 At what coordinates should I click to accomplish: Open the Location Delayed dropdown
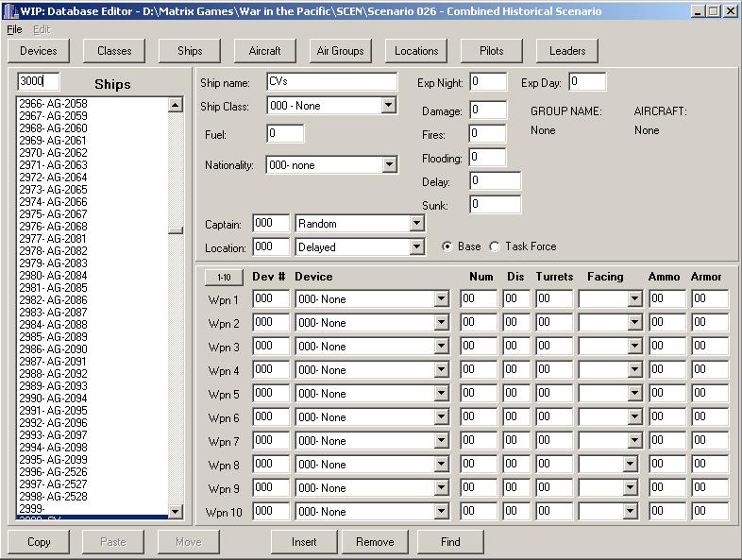[416, 246]
